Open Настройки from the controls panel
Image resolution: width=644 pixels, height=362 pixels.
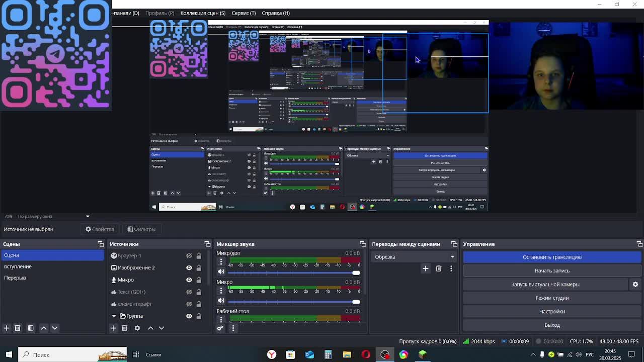pyautogui.click(x=552, y=311)
